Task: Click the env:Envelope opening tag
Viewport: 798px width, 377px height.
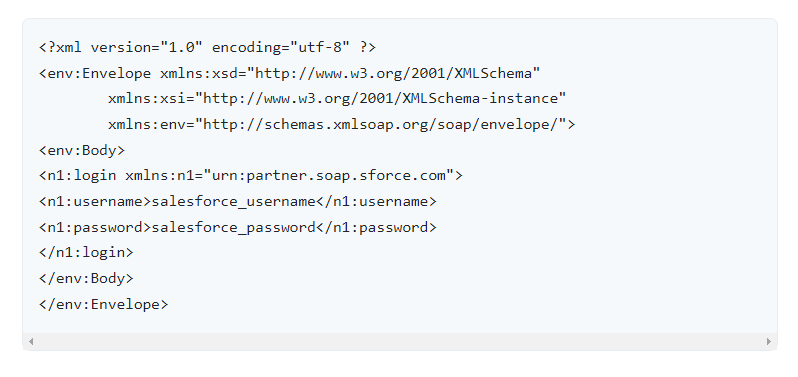Action: click(95, 74)
